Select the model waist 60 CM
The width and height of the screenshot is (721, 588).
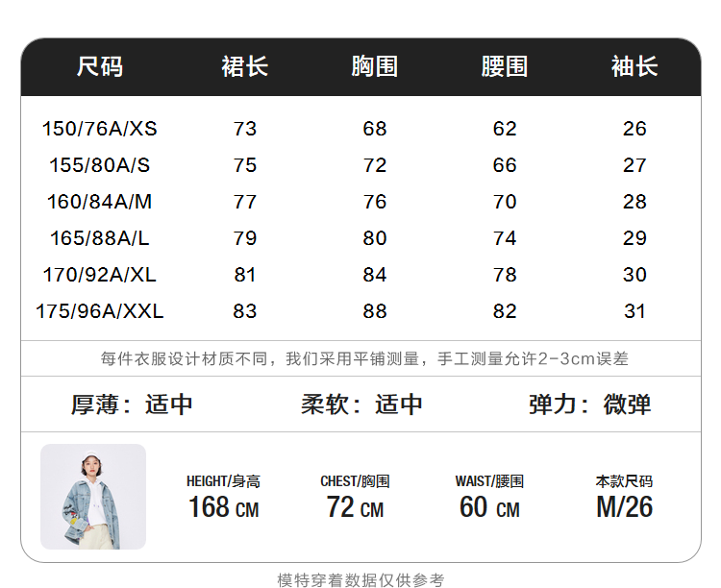tap(489, 507)
